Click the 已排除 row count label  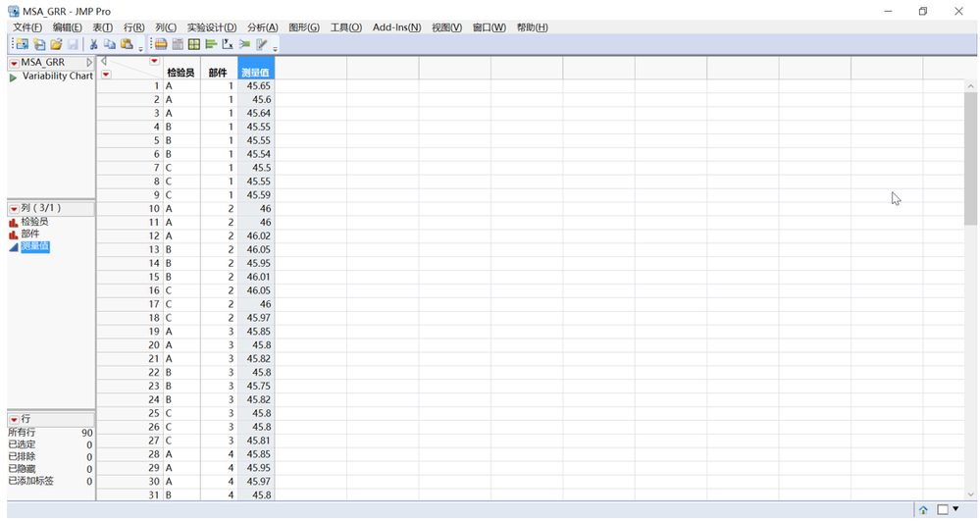click(x=22, y=456)
